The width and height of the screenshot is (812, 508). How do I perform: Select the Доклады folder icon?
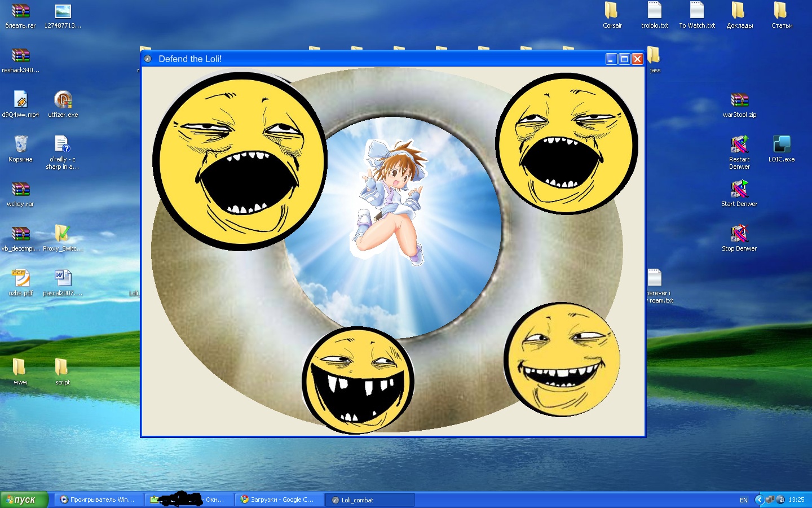click(739, 16)
